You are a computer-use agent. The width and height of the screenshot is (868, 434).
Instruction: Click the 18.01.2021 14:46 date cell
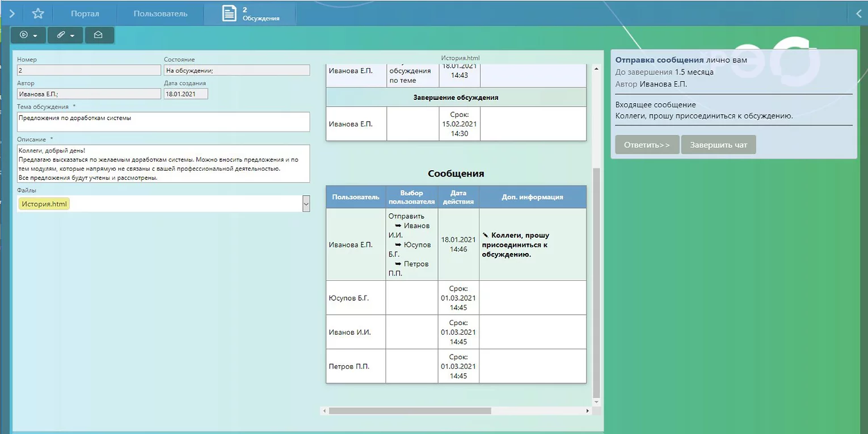(x=459, y=245)
